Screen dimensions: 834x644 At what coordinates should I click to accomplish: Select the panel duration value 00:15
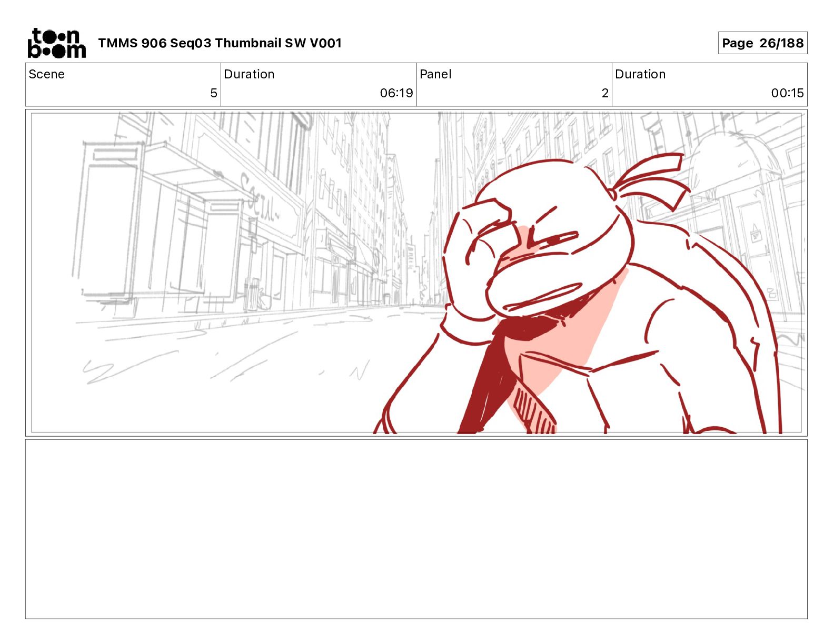pyautogui.click(x=788, y=93)
